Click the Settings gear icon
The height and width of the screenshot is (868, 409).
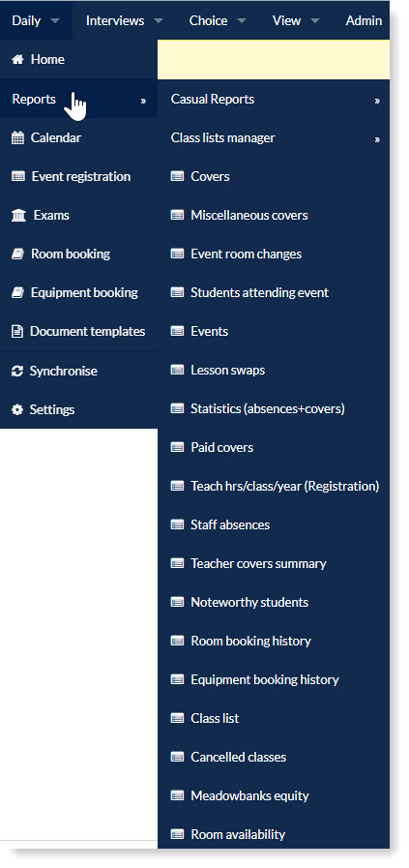tap(17, 409)
